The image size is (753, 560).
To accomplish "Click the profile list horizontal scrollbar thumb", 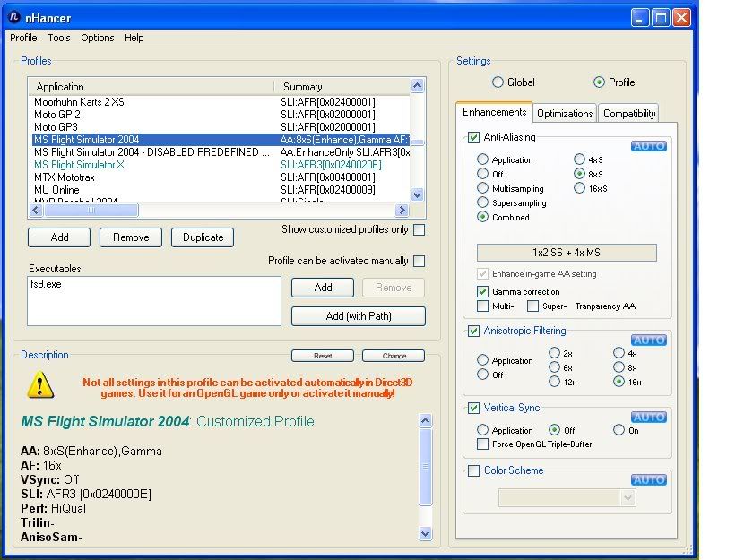I will pos(91,211).
